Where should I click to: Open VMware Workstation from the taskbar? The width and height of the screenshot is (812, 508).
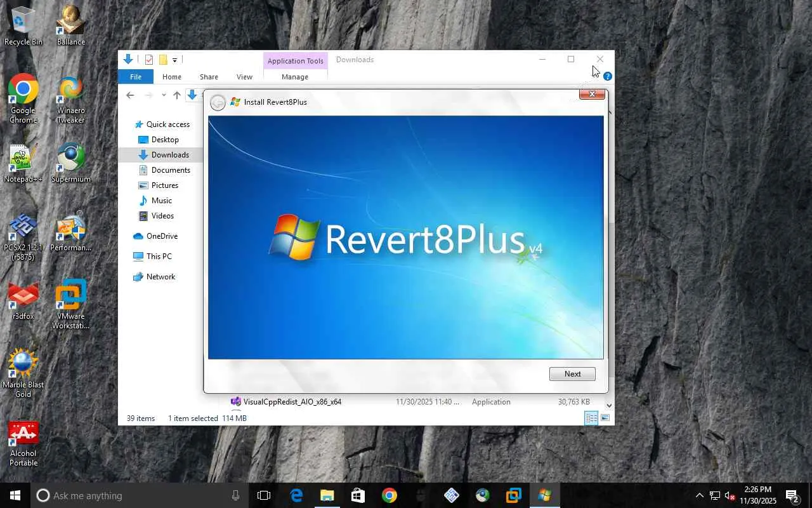click(513, 495)
